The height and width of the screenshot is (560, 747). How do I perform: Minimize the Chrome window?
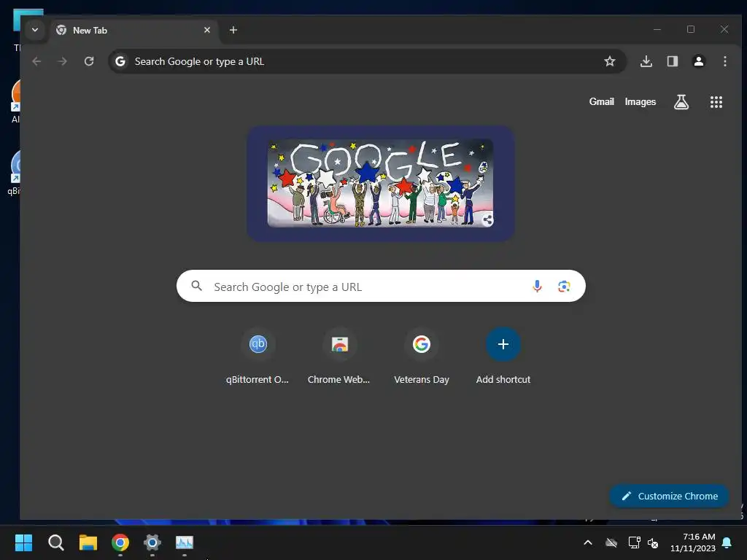tap(657, 29)
